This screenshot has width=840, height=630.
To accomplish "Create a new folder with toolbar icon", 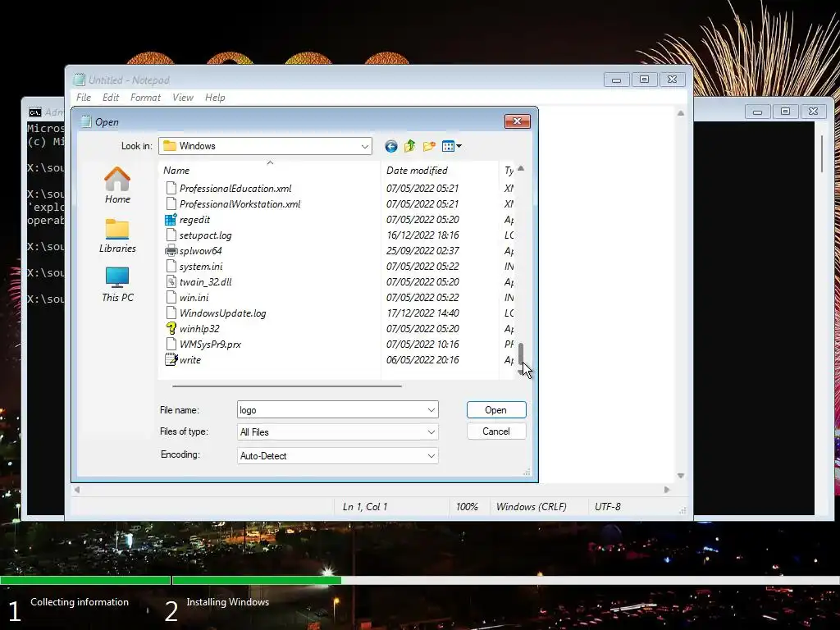I will tap(429, 146).
